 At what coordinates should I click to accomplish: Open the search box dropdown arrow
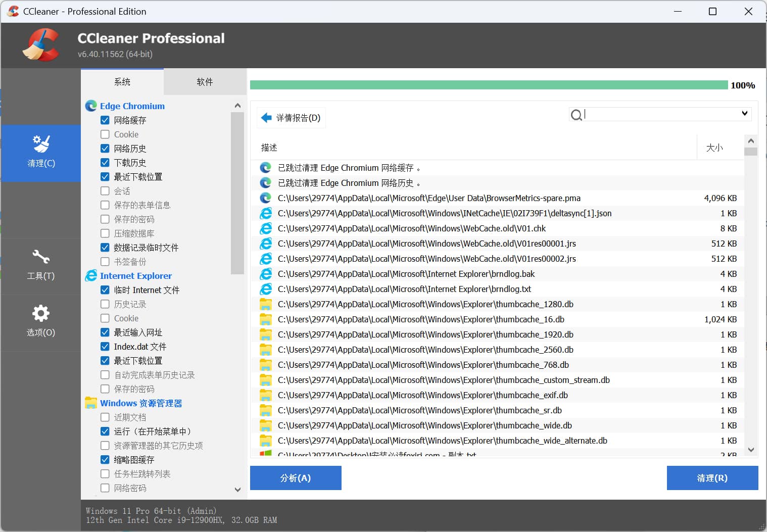click(745, 113)
